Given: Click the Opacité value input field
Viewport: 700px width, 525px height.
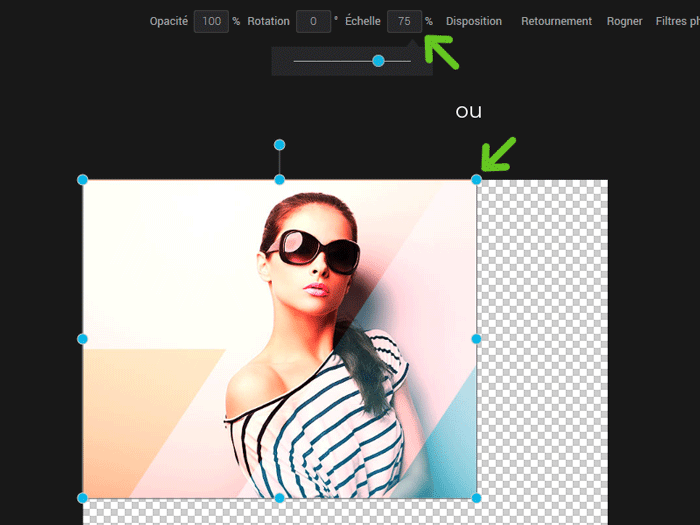Looking at the screenshot, I should tap(211, 21).
